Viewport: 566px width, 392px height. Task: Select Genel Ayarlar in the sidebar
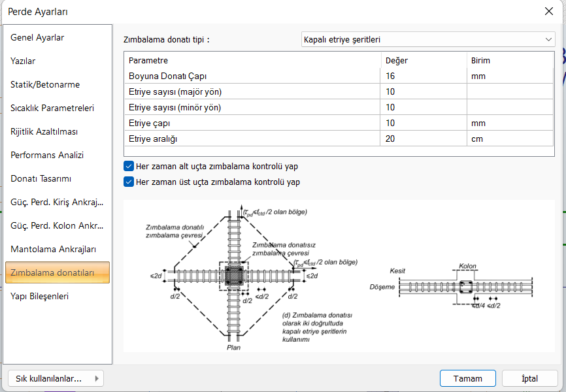click(37, 38)
